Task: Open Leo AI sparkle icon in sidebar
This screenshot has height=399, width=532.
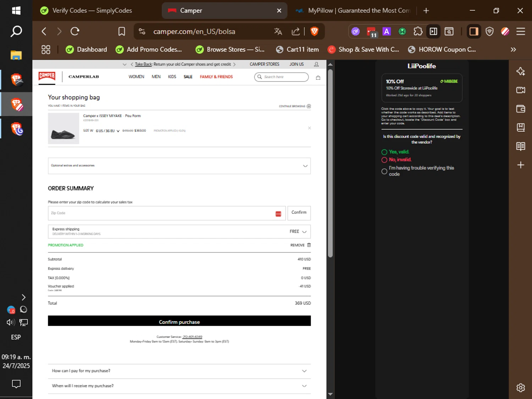Action: pos(521,71)
